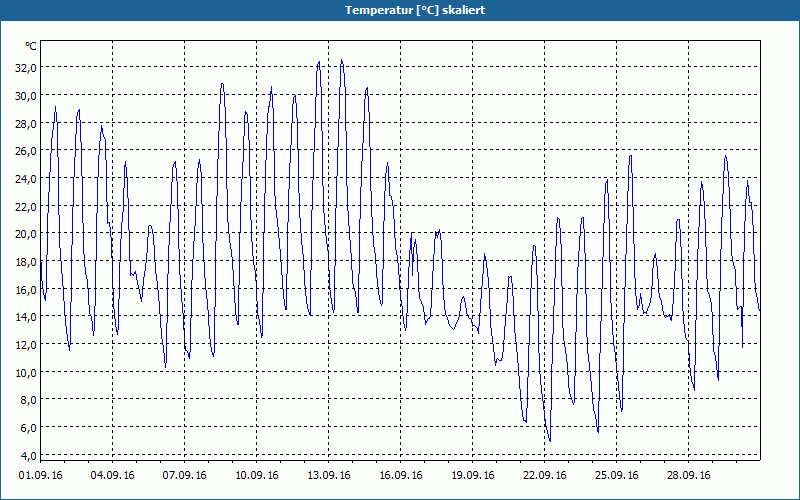
Task: Click the date label 28.09.16
Action: (x=688, y=476)
